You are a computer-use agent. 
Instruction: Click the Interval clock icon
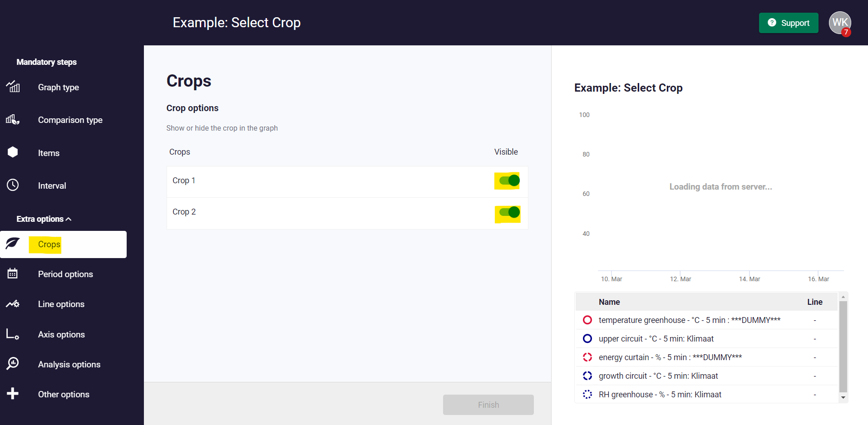(13, 185)
